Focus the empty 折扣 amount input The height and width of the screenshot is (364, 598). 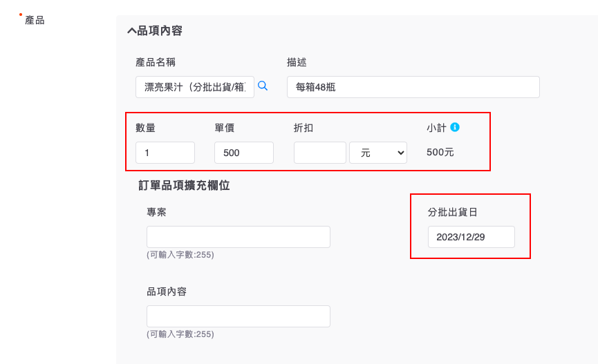319,153
